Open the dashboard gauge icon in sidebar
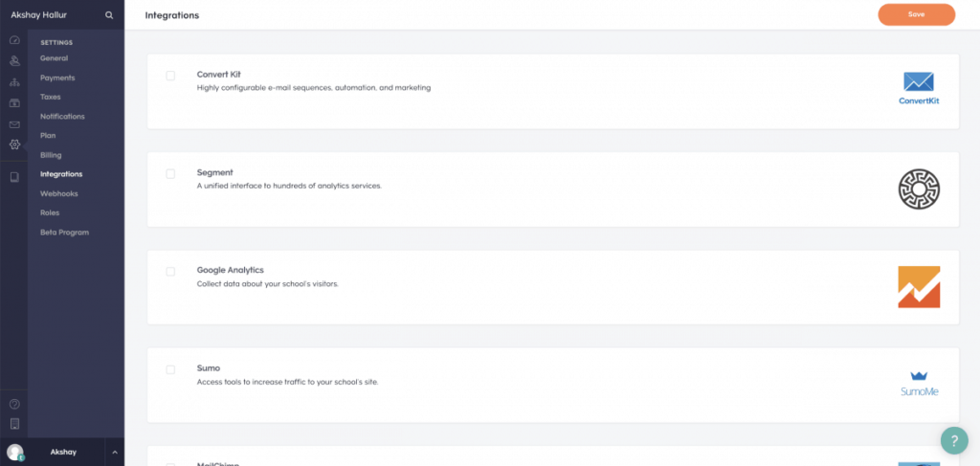 tap(14, 40)
